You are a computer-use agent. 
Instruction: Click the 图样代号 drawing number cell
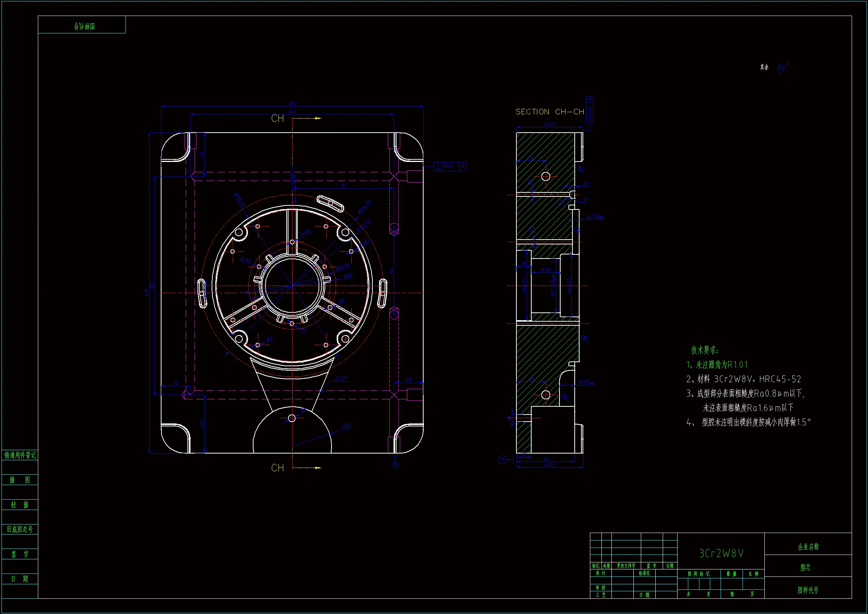(808, 590)
